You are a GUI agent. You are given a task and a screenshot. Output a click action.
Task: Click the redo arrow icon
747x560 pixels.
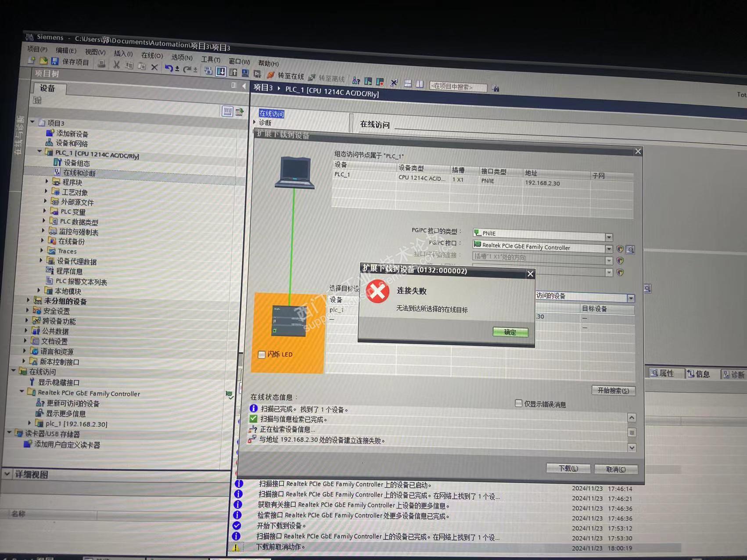[187, 69]
